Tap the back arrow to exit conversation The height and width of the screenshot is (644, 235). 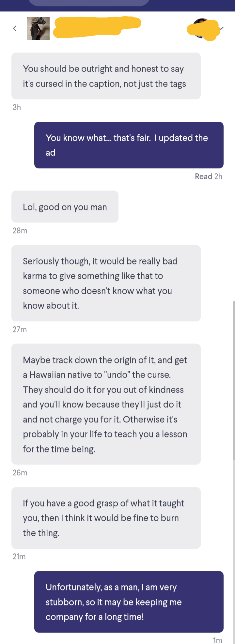click(15, 28)
